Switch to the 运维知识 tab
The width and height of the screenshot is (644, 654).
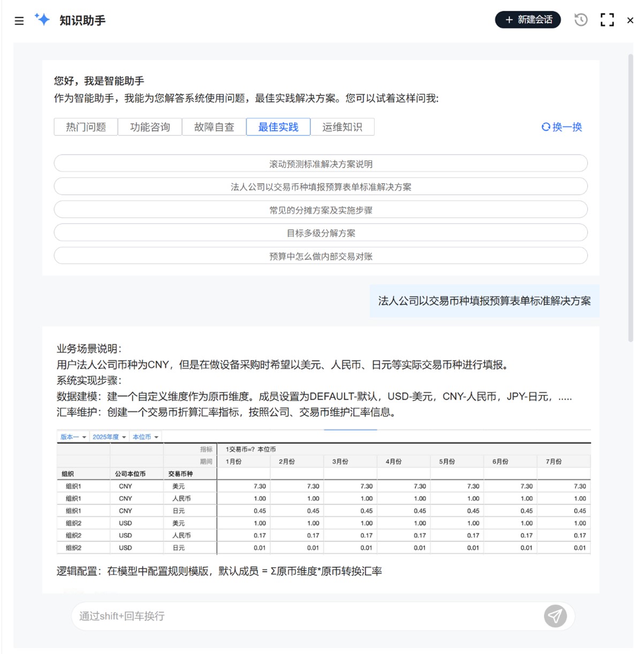click(343, 127)
